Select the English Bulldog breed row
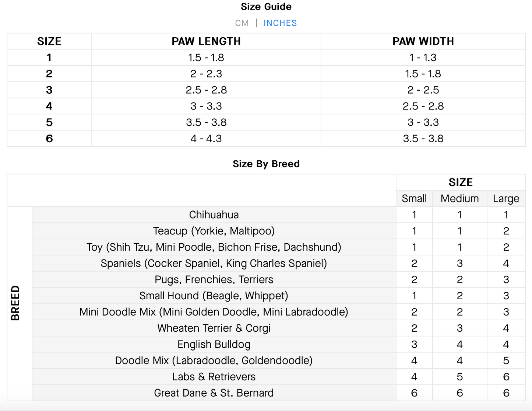The width and height of the screenshot is (532, 411). click(214, 345)
